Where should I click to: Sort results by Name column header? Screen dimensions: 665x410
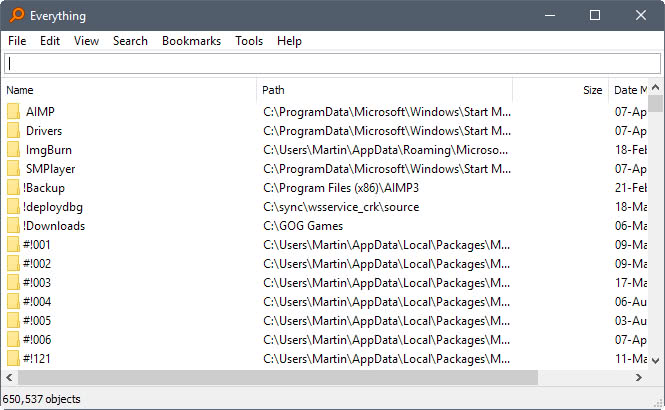(x=129, y=90)
